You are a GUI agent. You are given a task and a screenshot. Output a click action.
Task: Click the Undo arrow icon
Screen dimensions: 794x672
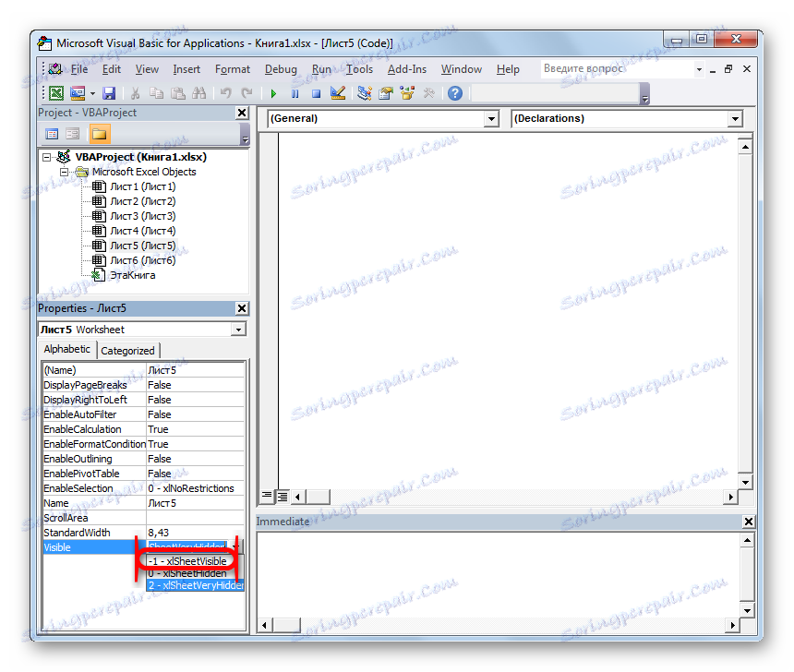click(x=226, y=93)
